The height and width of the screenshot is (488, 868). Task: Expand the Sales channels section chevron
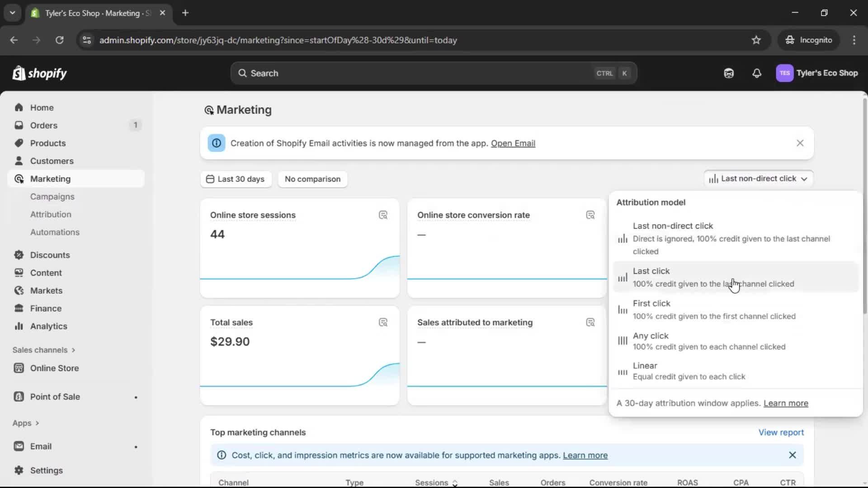[73, 350]
